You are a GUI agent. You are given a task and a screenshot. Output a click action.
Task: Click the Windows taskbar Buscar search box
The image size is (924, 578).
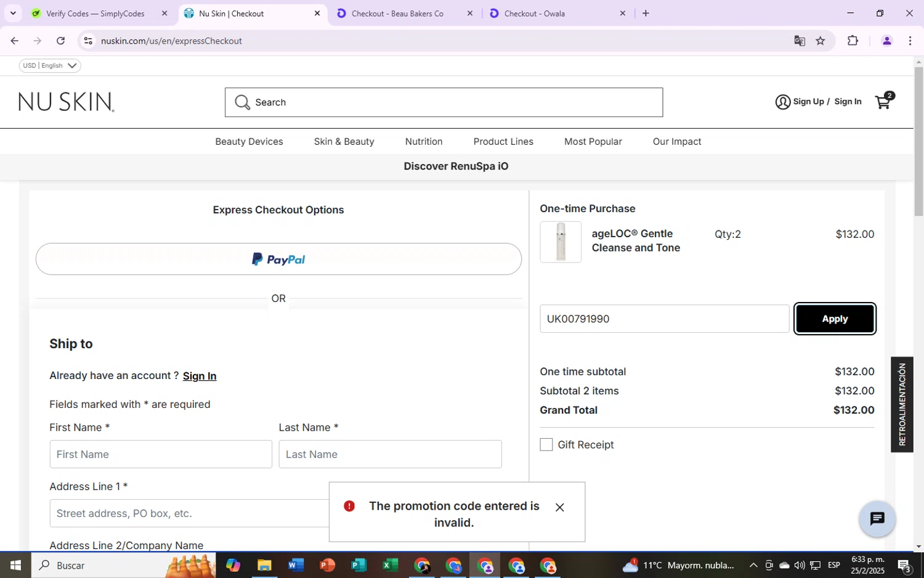coord(123,565)
